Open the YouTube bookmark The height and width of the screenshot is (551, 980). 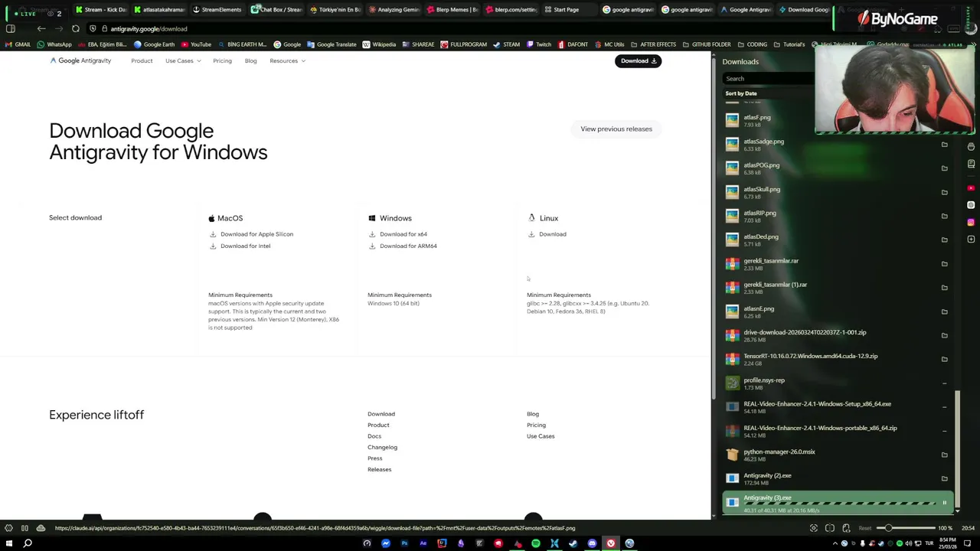coord(196,44)
